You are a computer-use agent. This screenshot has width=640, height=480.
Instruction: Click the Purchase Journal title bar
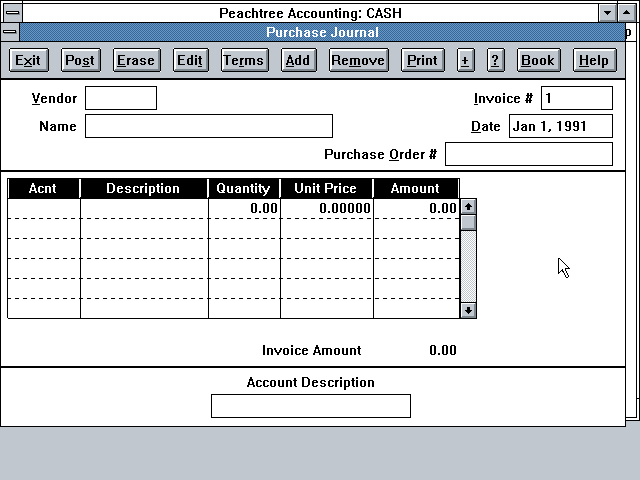tap(322, 32)
